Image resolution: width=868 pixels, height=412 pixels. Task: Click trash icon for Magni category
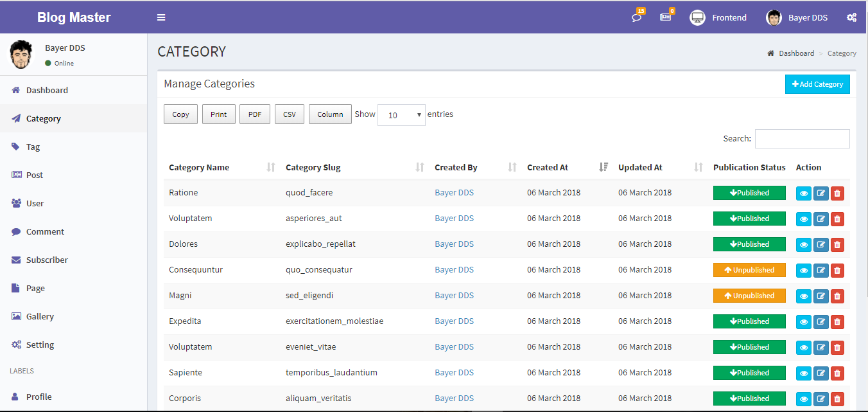[837, 296]
